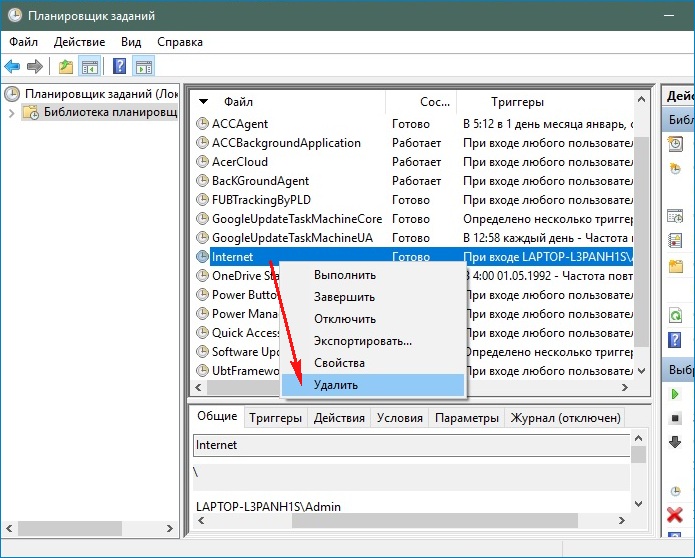Open the Файл menu
695x558 pixels.
coord(23,42)
